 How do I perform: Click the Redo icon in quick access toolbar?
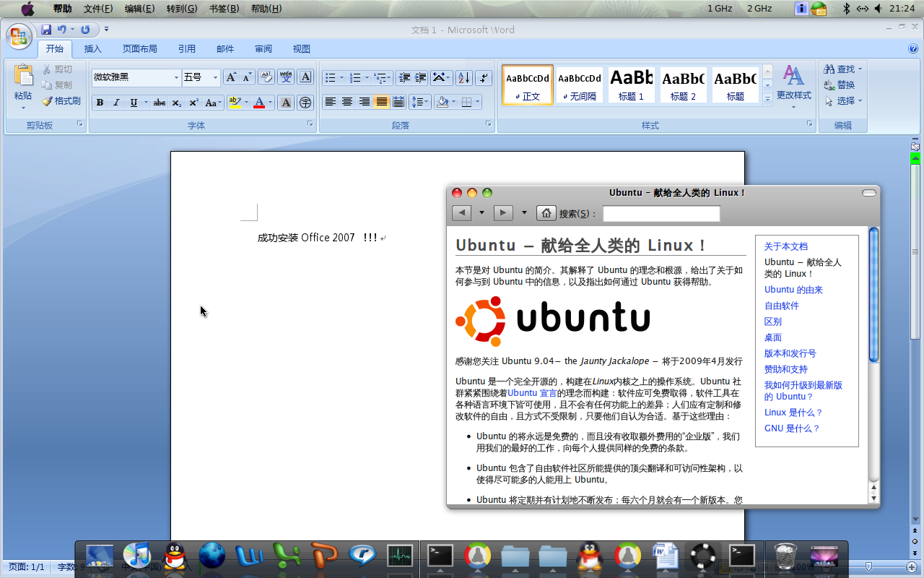tap(85, 30)
